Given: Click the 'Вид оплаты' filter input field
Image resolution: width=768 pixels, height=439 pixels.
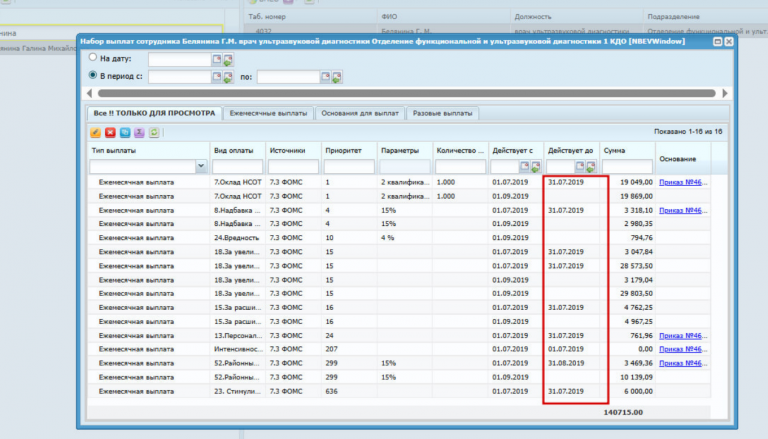Looking at the screenshot, I should point(237,167).
